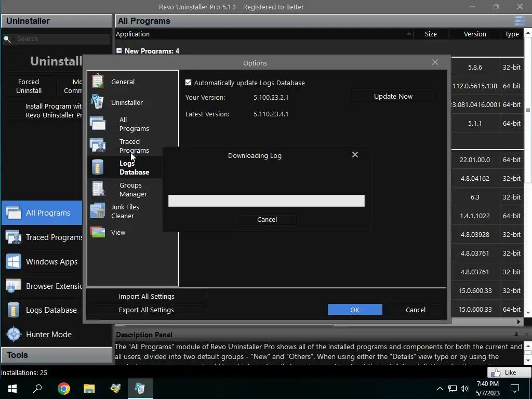Open Traced Programs in the main sidebar
The height and width of the screenshot is (399, 532).
click(x=42, y=237)
